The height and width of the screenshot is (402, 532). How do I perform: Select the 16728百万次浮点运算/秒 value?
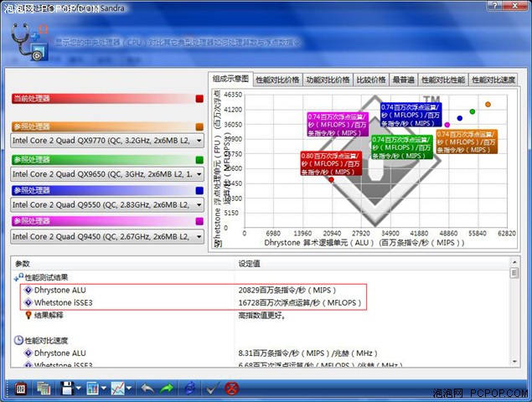tap(300, 302)
